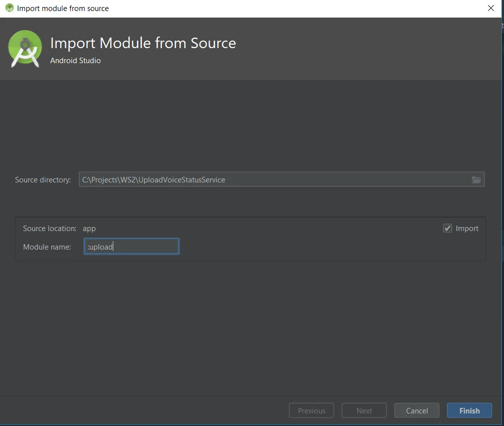Click the "Android Studio" subtitle text
This screenshot has height=426, width=504.
coord(75,61)
